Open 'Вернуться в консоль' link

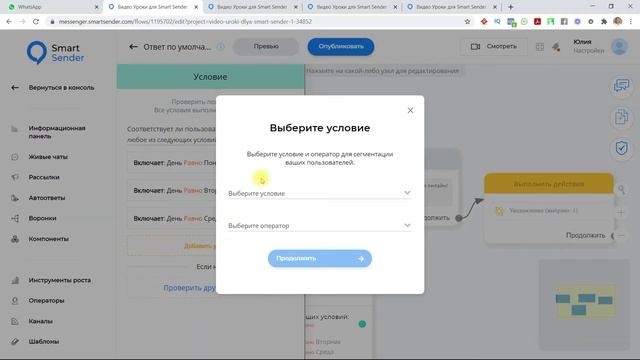click(61, 87)
